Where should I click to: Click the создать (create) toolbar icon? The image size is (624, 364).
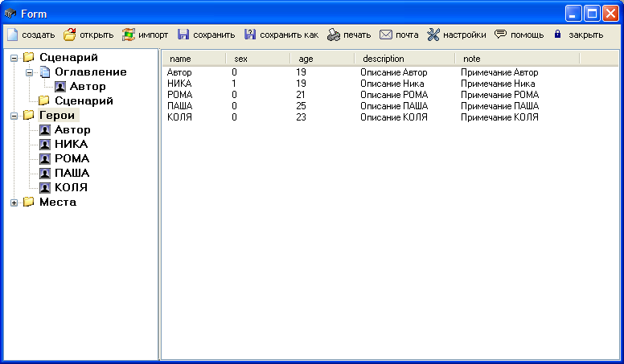pyautogui.click(x=12, y=35)
